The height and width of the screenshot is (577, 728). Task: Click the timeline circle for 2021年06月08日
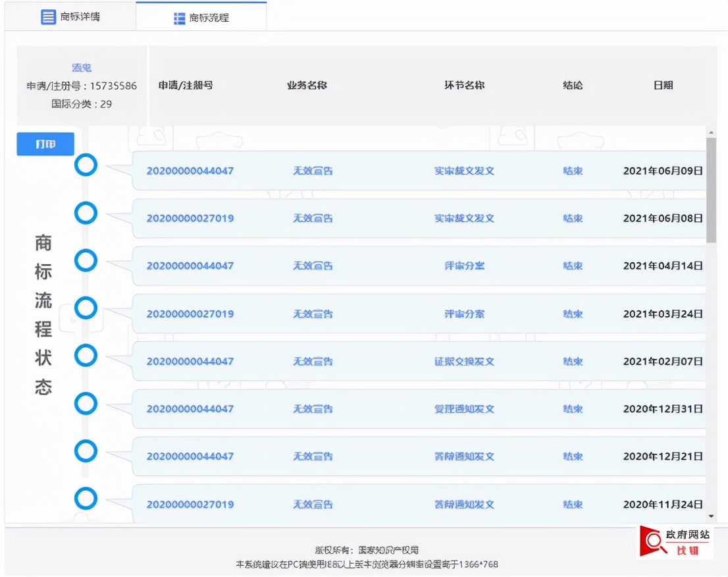click(x=86, y=213)
